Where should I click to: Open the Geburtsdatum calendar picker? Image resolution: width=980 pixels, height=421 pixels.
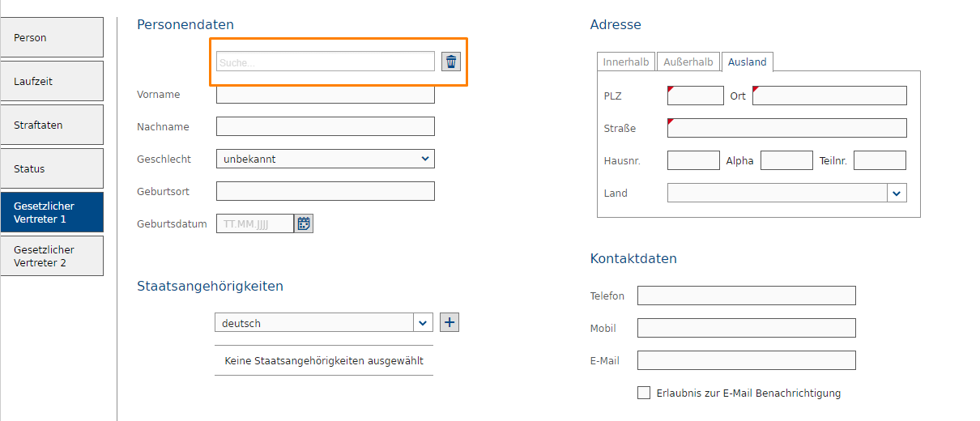[304, 223]
